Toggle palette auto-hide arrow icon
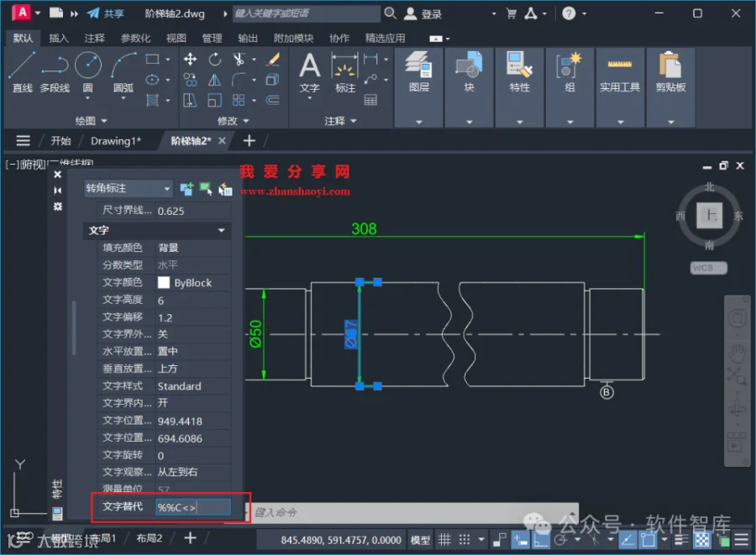 click(57, 191)
